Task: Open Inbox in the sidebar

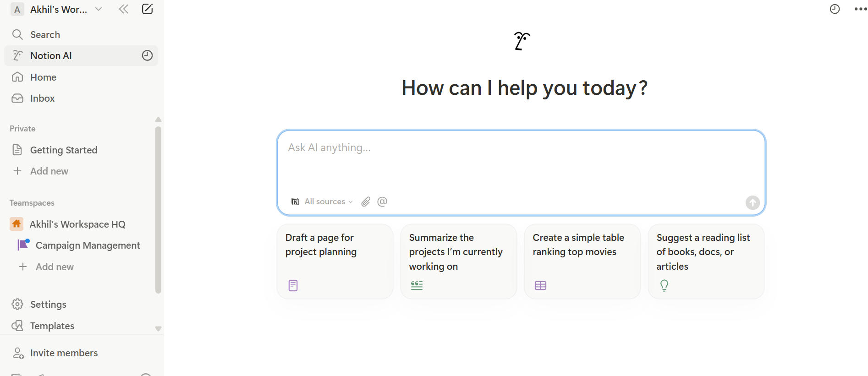Action: [x=42, y=98]
